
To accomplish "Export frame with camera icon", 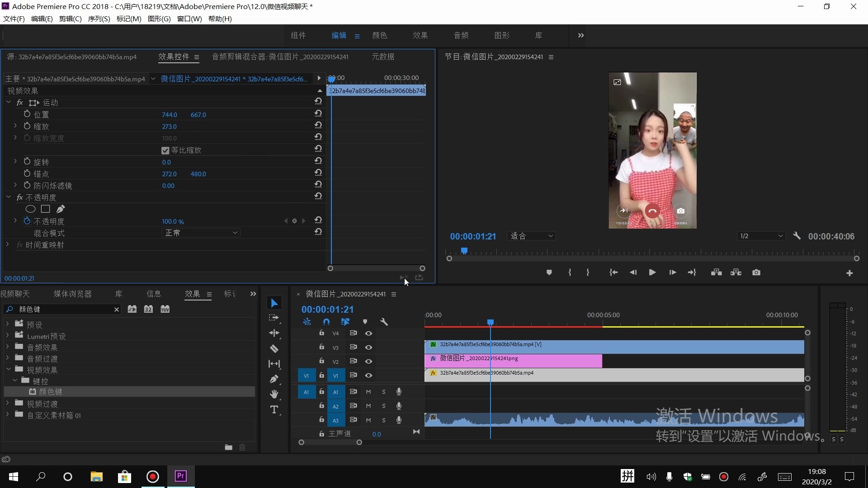I will coord(756,272).
